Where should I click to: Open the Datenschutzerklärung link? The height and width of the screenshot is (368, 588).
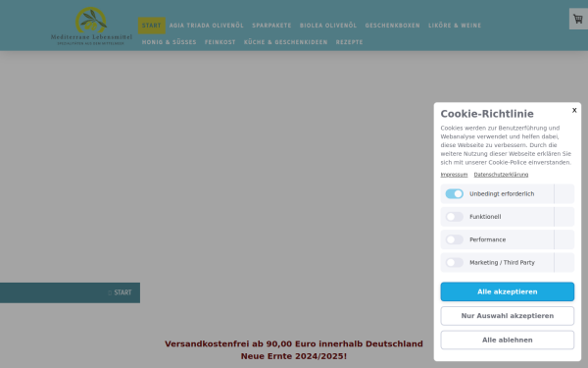(501, 175)
